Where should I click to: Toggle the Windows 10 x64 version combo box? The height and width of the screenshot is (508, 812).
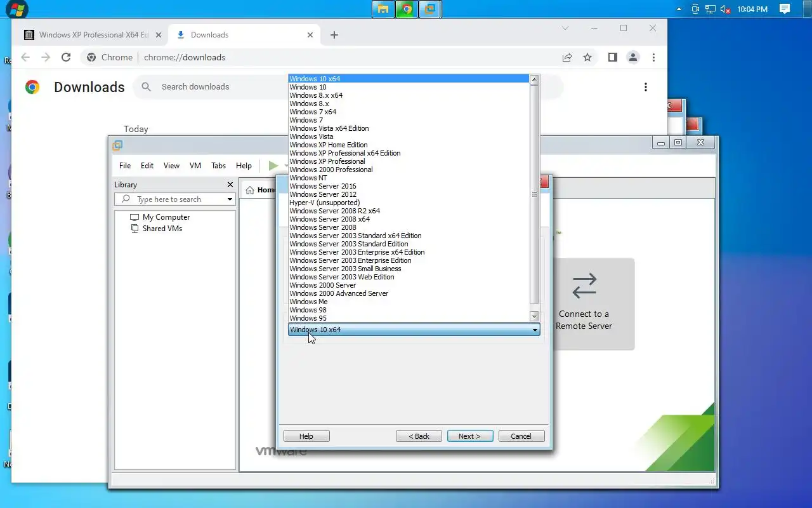click(414, 330)
